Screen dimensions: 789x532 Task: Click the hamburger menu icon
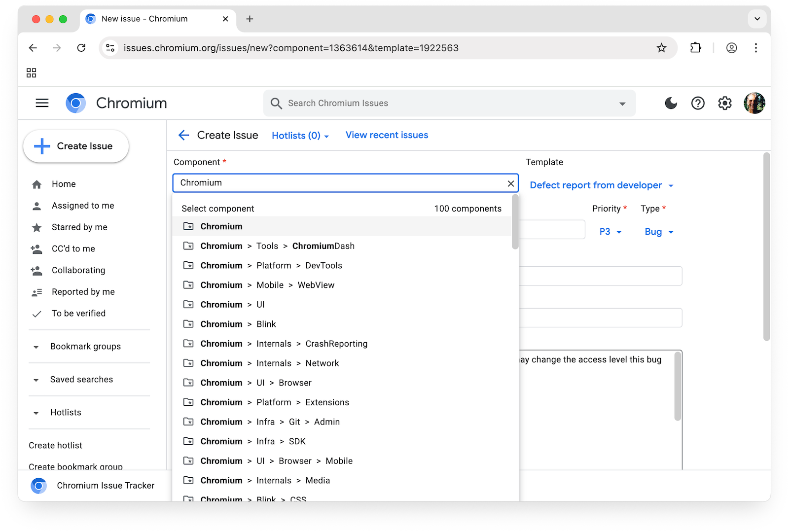(42, 103)
